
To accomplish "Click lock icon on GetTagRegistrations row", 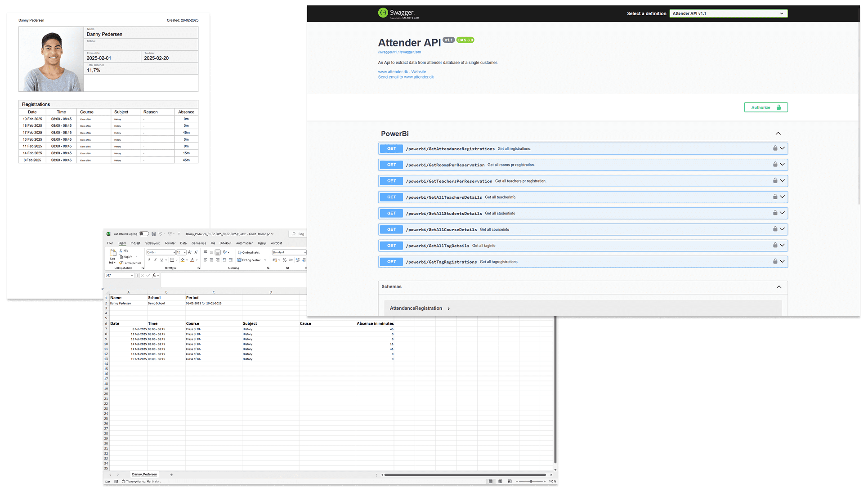I will tap(775, 261).
